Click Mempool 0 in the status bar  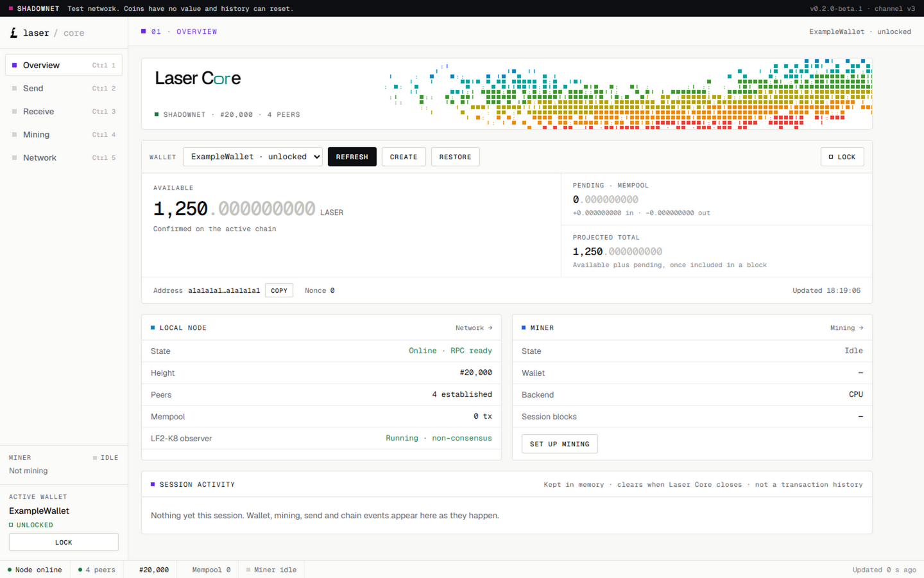click(x=211, y=570)
